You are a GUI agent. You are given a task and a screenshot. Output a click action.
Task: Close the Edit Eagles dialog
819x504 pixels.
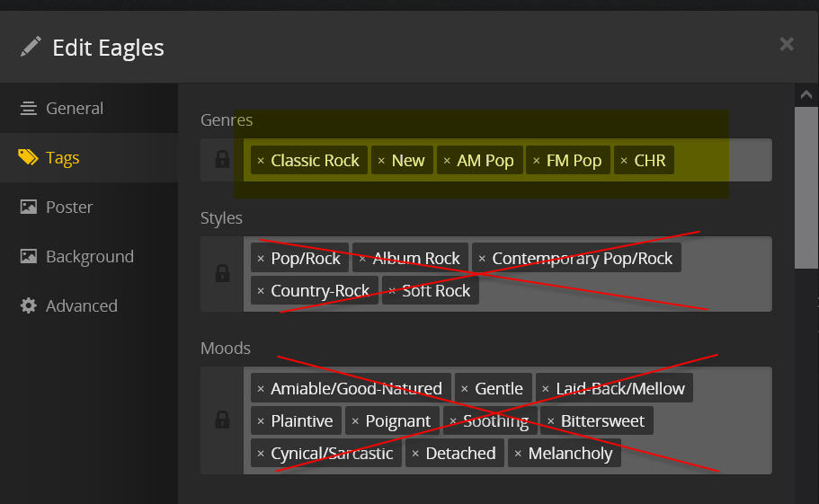pos(787,44)
